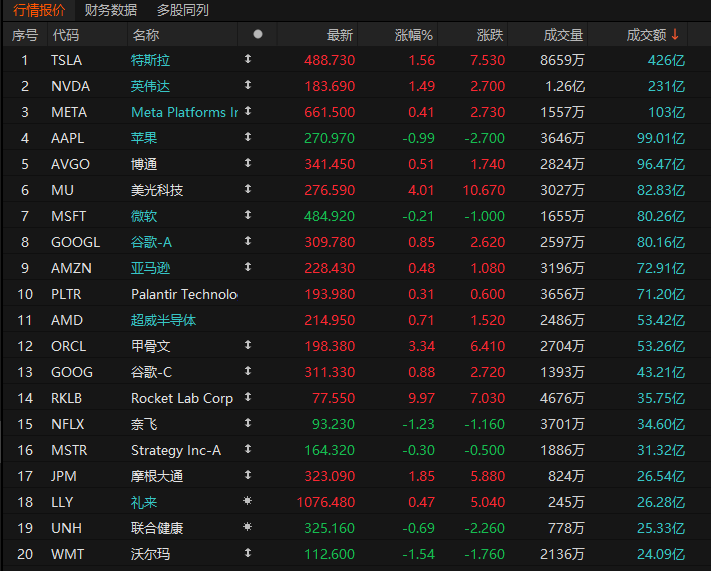
Task: Click the 名称 column header
Action: click(146, 35)
